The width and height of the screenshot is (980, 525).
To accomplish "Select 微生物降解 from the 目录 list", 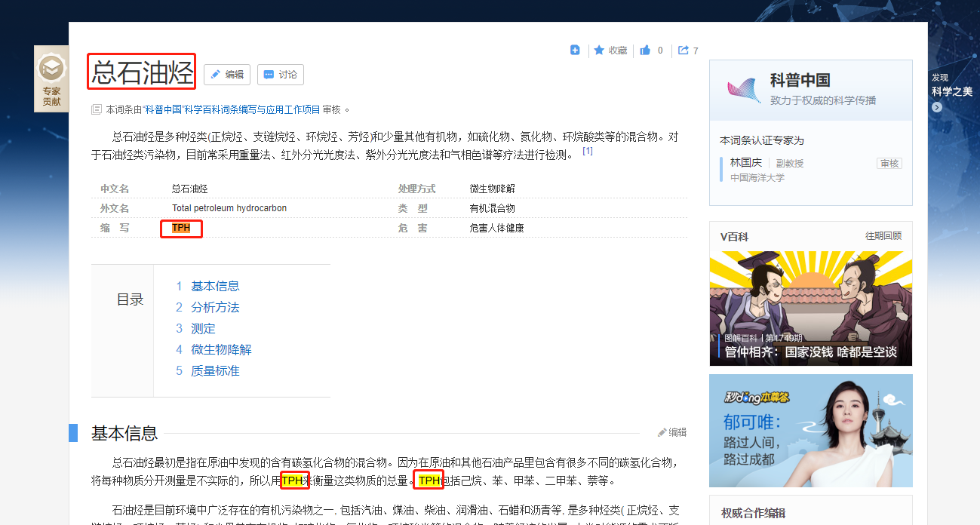I will point(220,349).
